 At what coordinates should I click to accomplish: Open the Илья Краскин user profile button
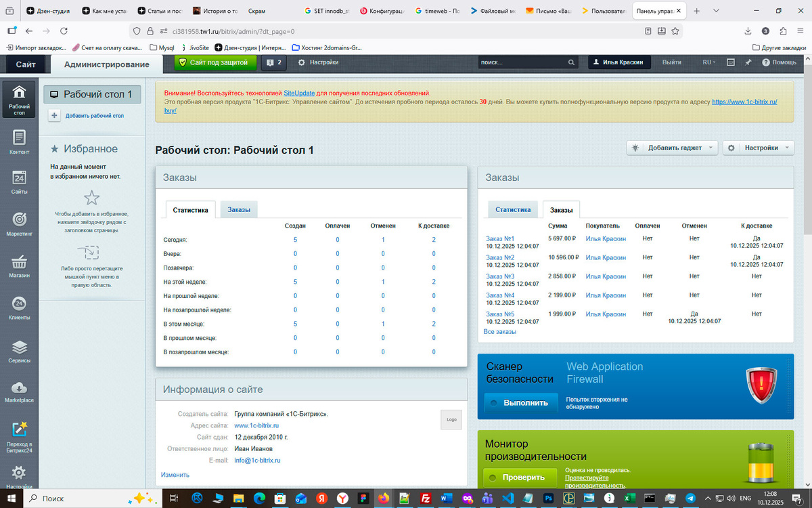(x=620, y=62)
